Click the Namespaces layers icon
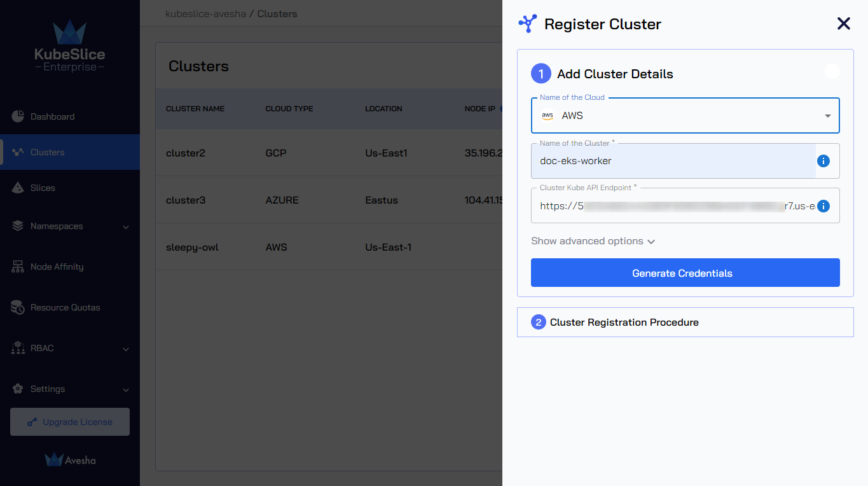 [x=18, y=226]
